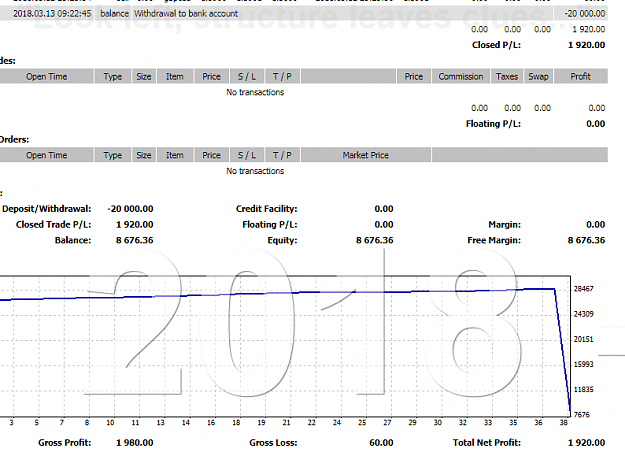Screen dimensions: 625x452
Task: Select the 'balance' type cell
Action: click(x=114, y=14)
